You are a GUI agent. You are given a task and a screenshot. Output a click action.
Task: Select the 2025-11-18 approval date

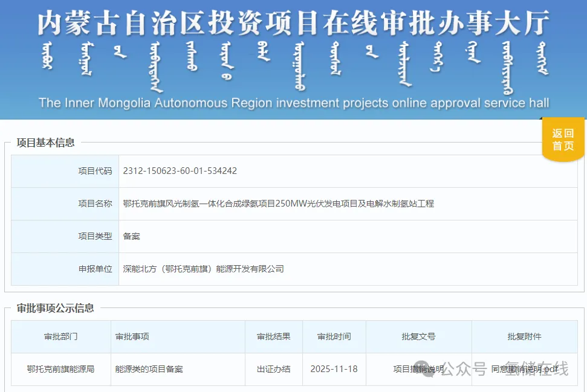coord(334,369)
